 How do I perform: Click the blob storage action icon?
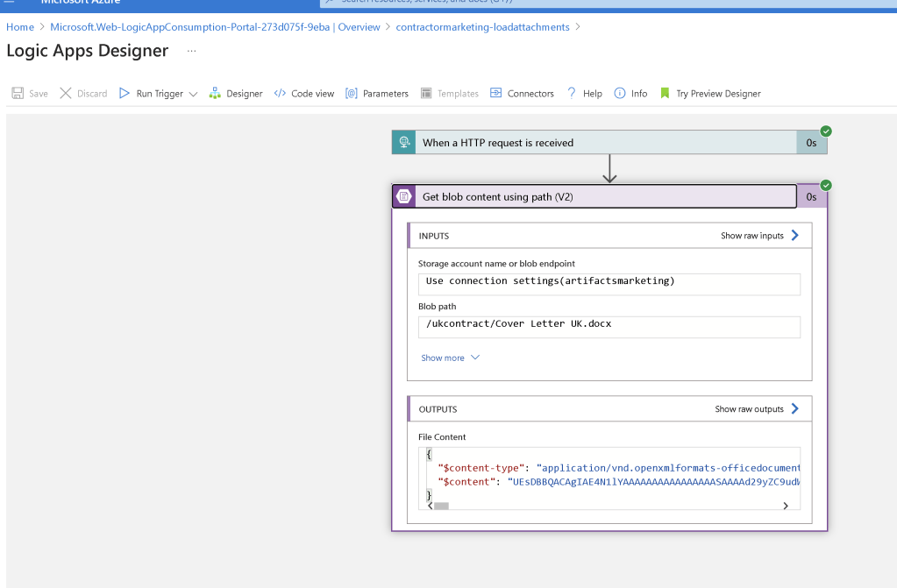[x=404, y=196]
